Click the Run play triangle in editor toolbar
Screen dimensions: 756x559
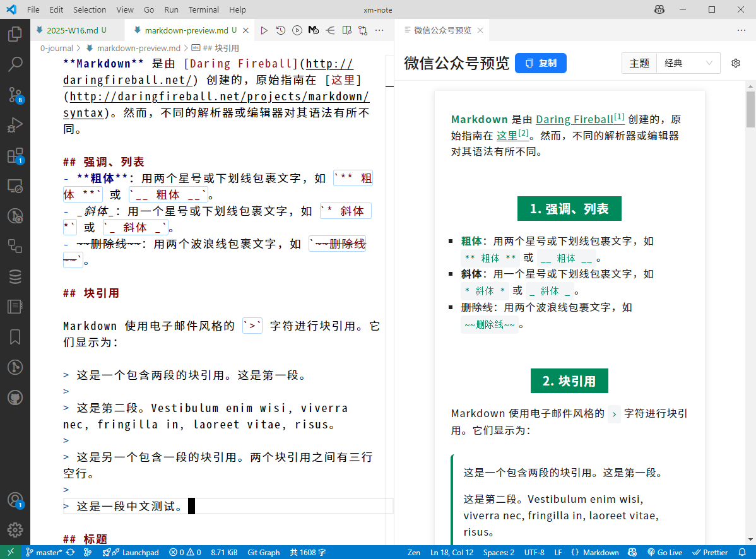[264, 30]
